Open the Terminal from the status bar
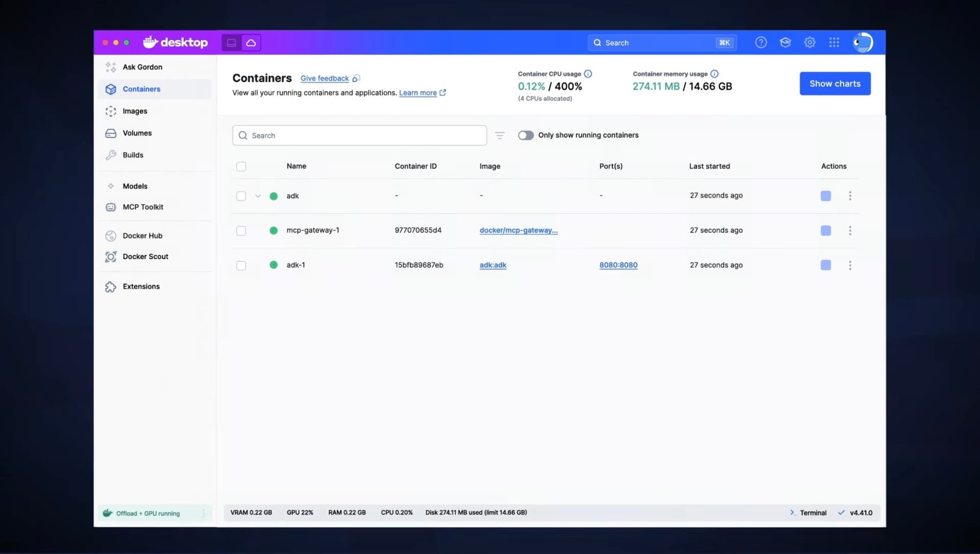This screenshot has width=980, height=554. coord(813,512)
